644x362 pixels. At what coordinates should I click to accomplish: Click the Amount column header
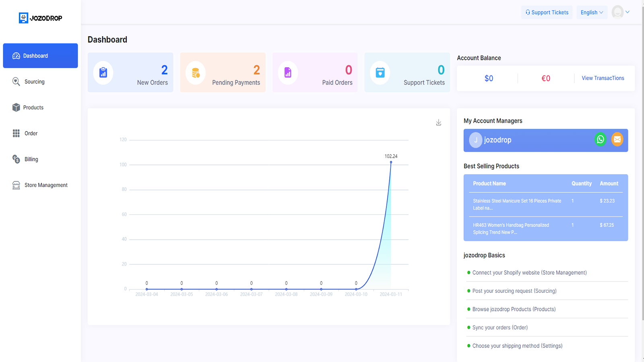(x=609, y=183)
